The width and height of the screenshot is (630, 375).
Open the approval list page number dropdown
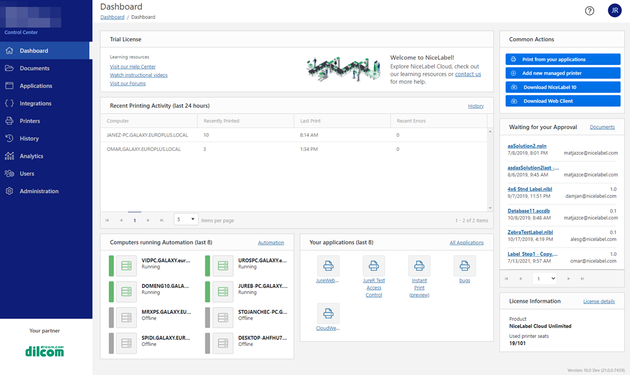tap(544, 278)
